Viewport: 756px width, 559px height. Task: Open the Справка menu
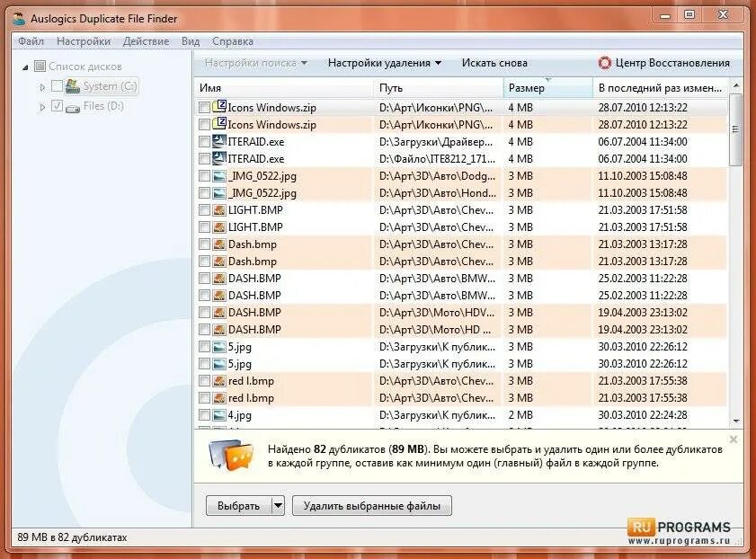[x=233, y=41]
